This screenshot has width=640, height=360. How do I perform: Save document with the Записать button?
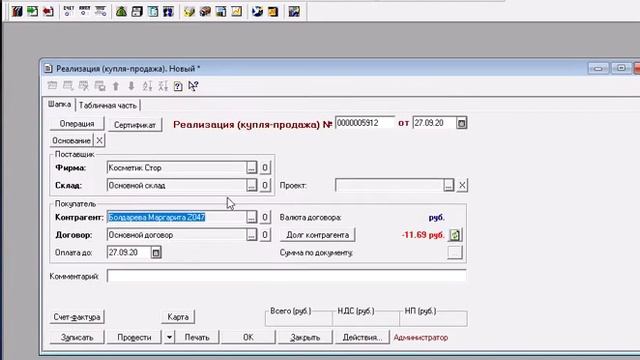(x=77, y=338)
